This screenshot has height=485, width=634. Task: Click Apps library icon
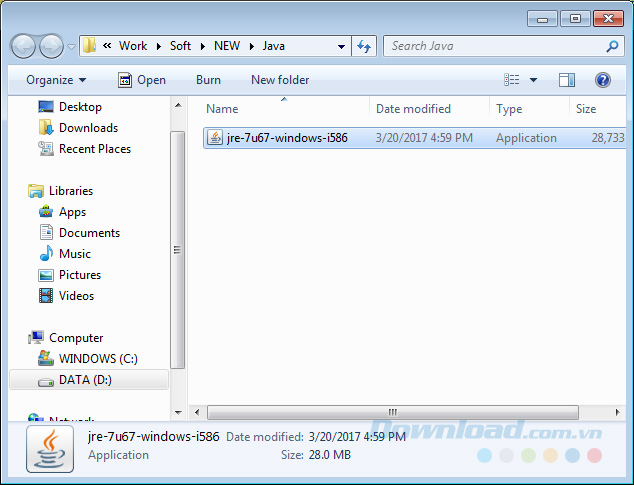click(46, 212)
